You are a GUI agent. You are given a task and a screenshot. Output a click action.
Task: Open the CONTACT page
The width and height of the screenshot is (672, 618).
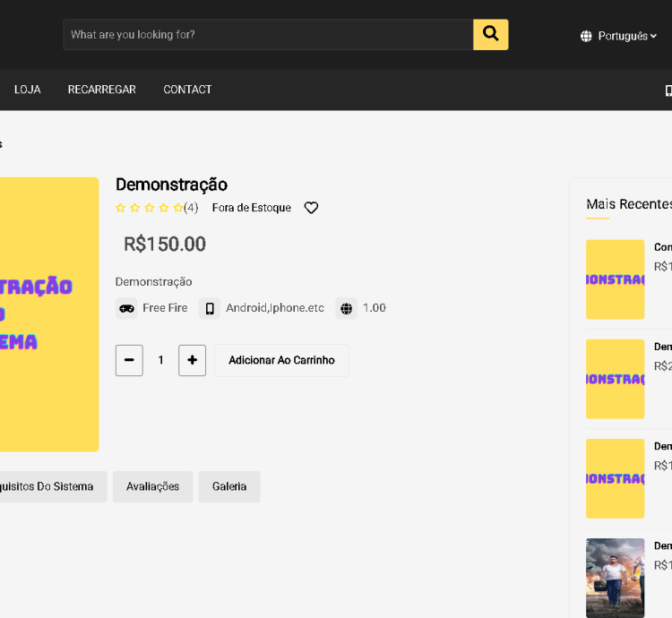tap(187, 90)
